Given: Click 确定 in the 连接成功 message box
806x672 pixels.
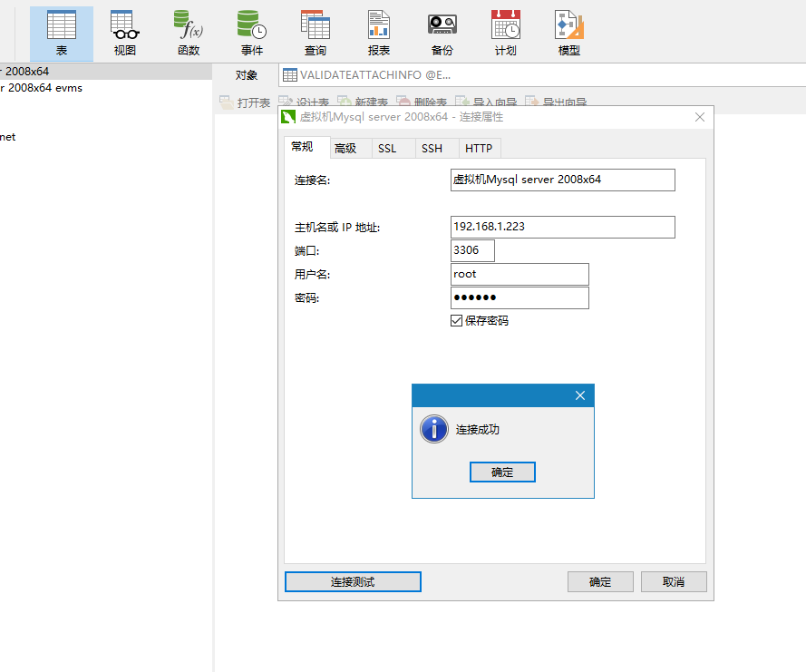Looking at the screenshot, I should pos(502,472).
